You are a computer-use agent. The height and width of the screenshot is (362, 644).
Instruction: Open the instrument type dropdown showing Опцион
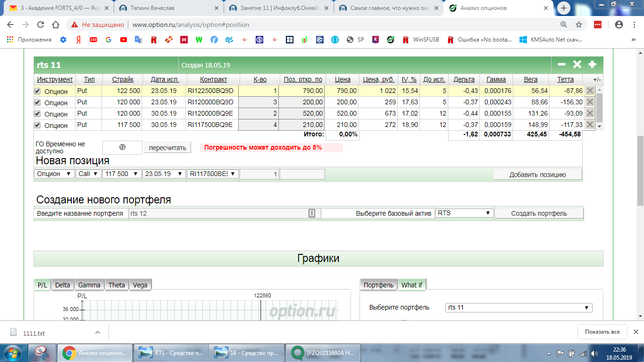pyautogui.click(x=54, y=174)
